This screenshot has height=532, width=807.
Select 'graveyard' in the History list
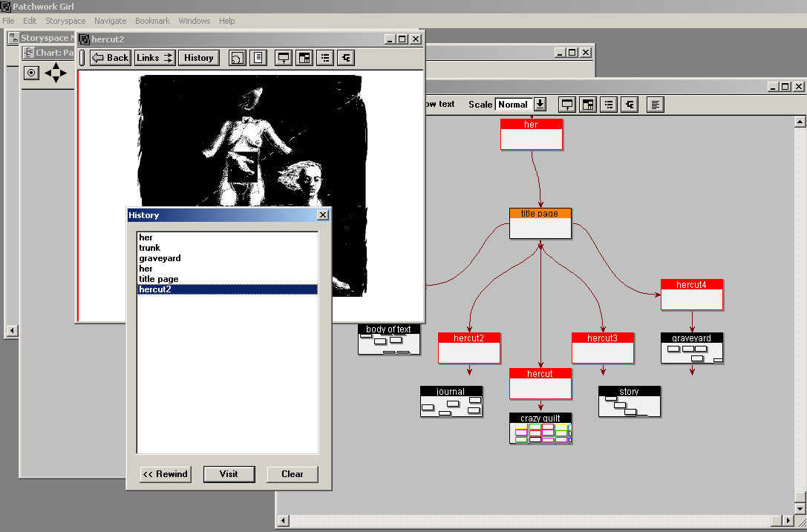227,258
